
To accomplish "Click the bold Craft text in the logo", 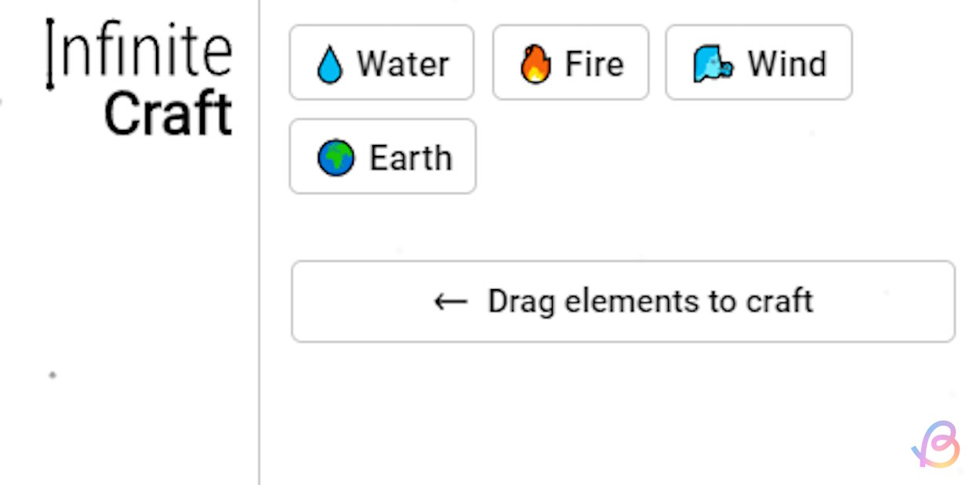I will coord(168,114).
